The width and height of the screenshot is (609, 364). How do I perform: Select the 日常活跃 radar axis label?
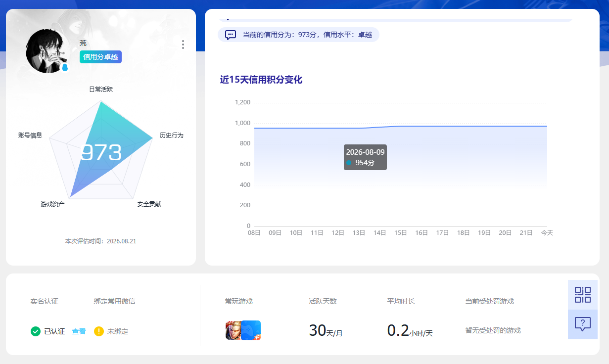pyautogui.click(x=101, y=90)
